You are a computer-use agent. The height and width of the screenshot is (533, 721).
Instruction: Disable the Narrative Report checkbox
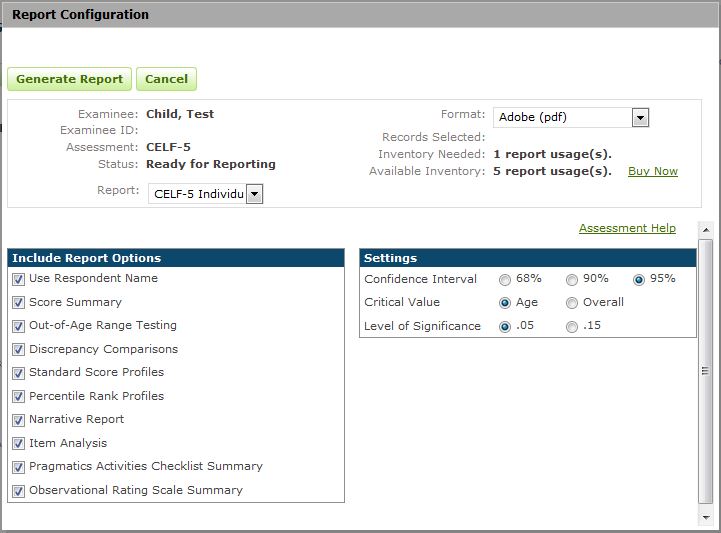point(19,420)
